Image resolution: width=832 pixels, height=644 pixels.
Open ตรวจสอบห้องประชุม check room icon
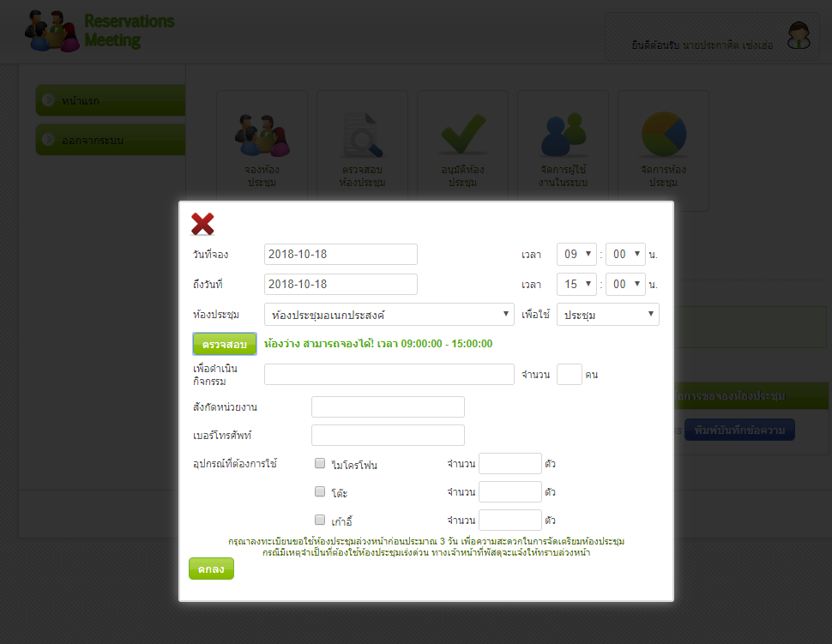(x=363, y=135)
